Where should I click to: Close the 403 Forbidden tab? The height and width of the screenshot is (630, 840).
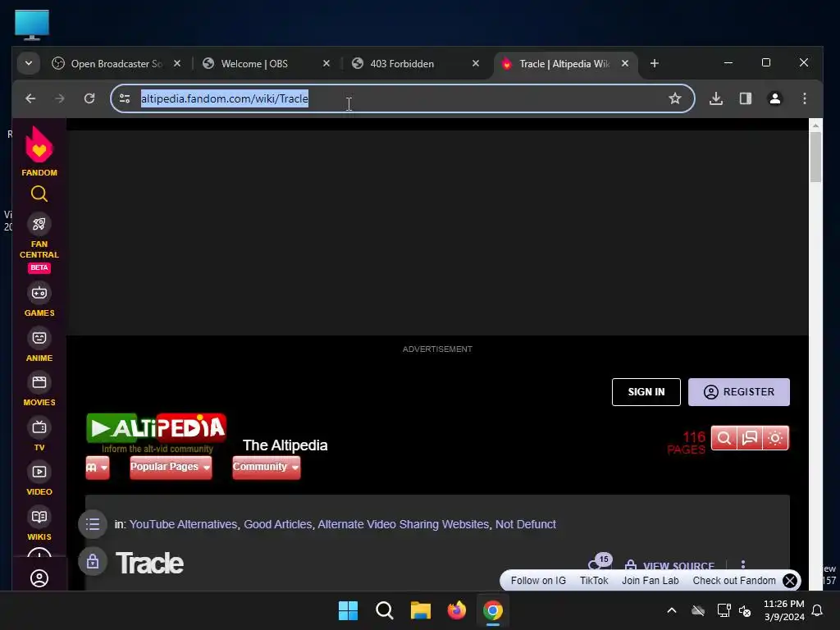[x=476, y=64]
